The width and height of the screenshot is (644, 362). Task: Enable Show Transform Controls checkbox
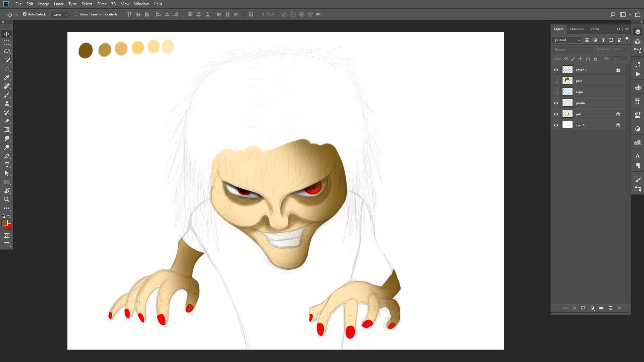coord(76,14)
